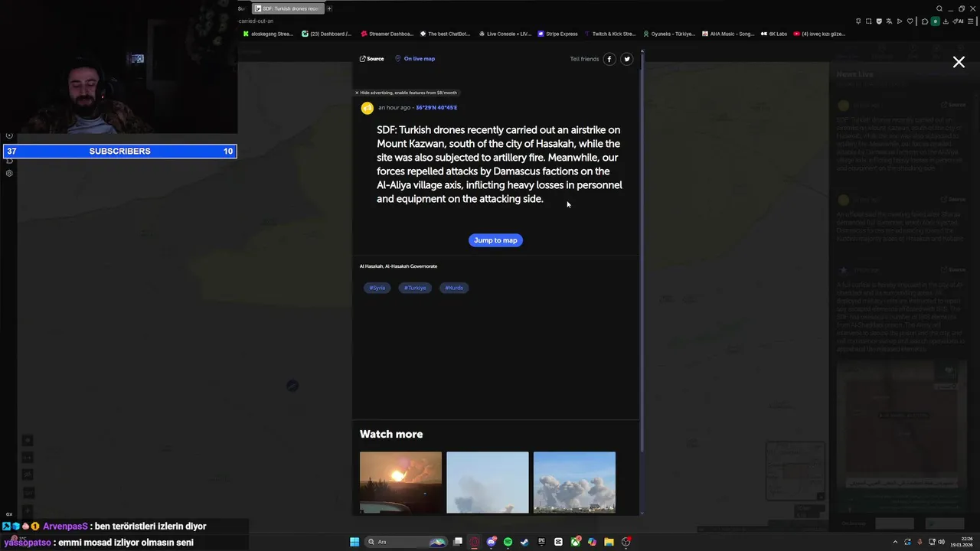This screenshot has height=551, width=980.
Task: Click the yellow source avatar icon
Action: pyautogui.click(x=367, y=108)
